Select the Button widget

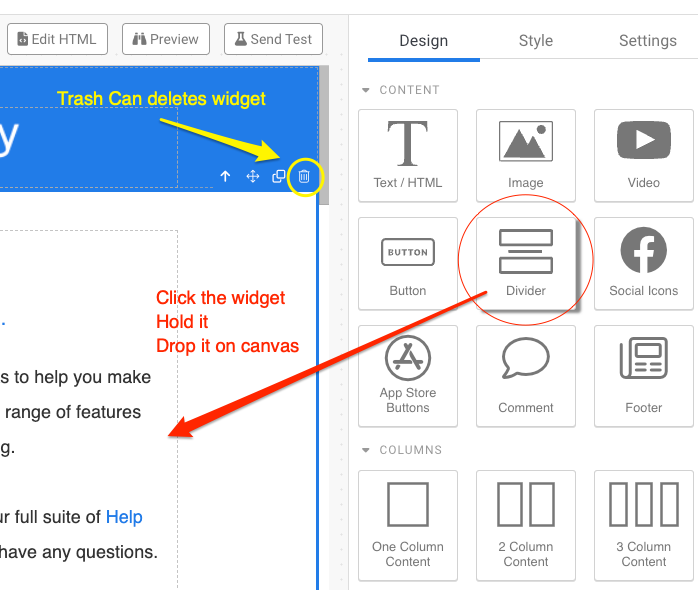[x=408, y=264]
